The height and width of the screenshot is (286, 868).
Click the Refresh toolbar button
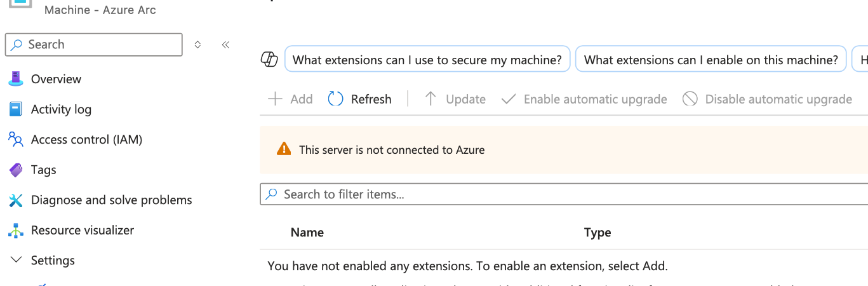360,99
